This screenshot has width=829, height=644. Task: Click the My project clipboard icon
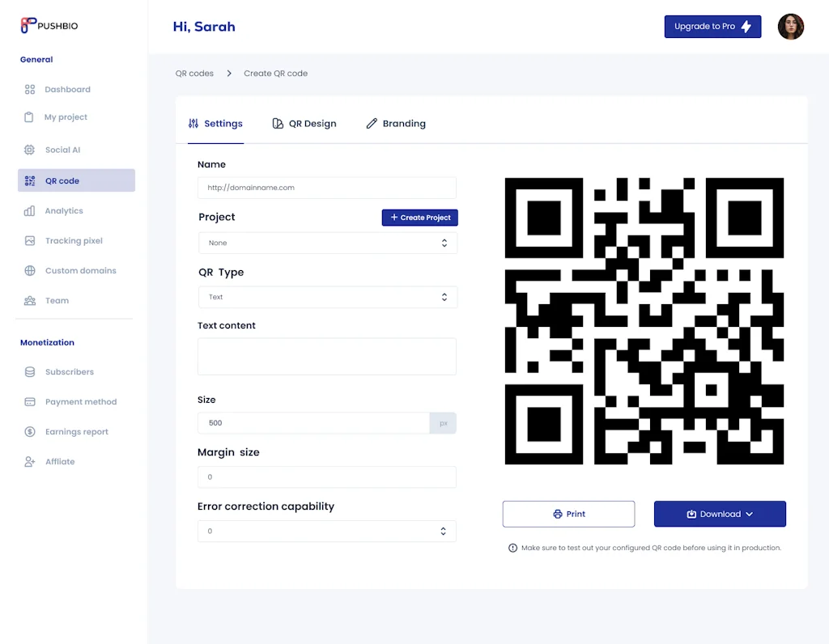(29, 117)
